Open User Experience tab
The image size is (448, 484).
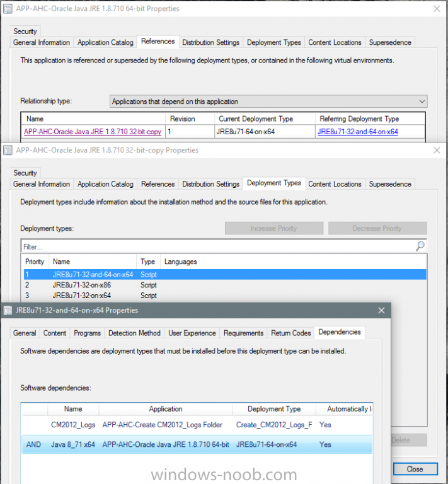[x=192, y=333]
